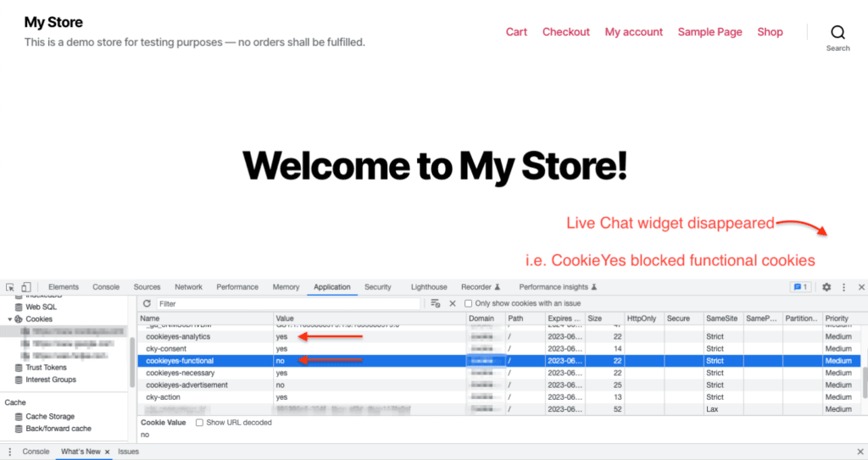Open DevTools settings gear
The width and height of the screenshot is (868, 460).
(826, 287)
